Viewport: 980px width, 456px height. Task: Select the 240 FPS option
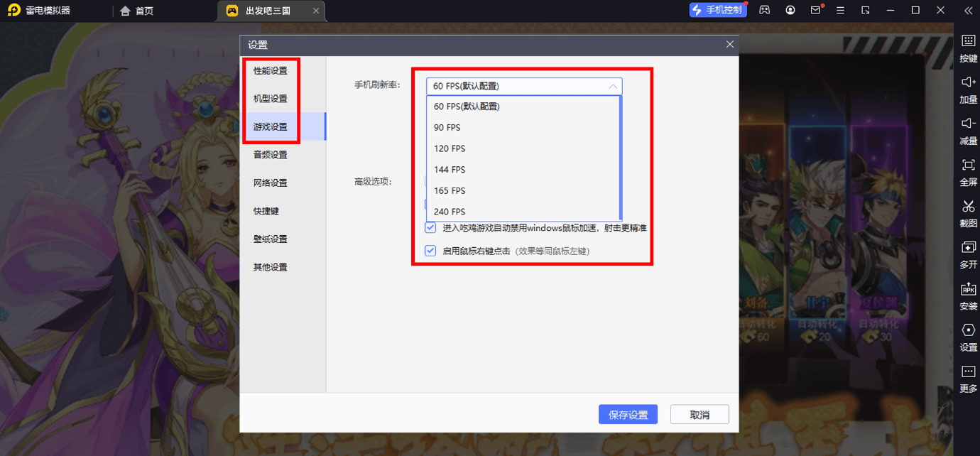click(x=523, y=212)
